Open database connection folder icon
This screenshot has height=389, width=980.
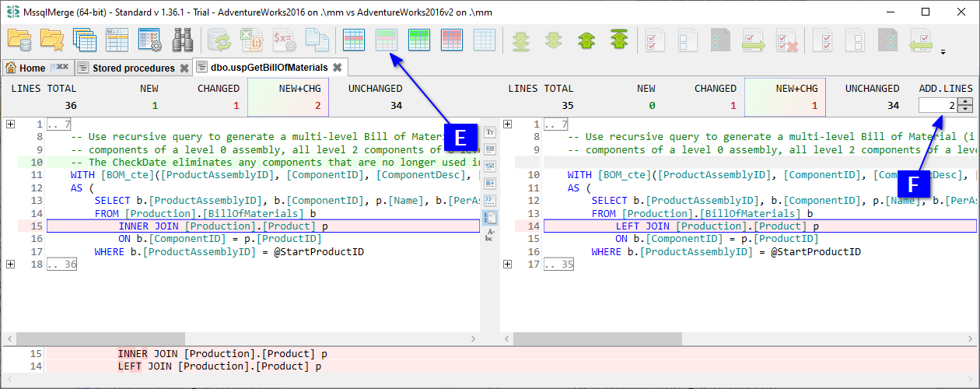coord(19,40)
